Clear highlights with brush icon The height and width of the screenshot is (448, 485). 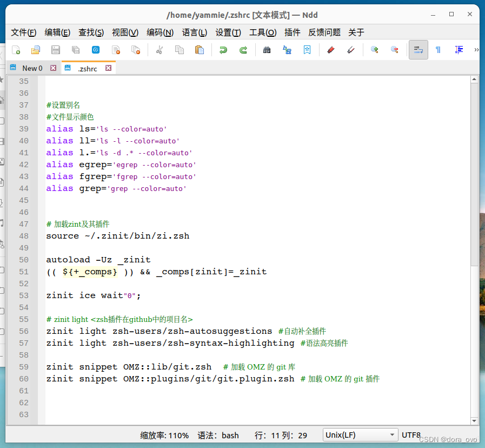[351, 50]
